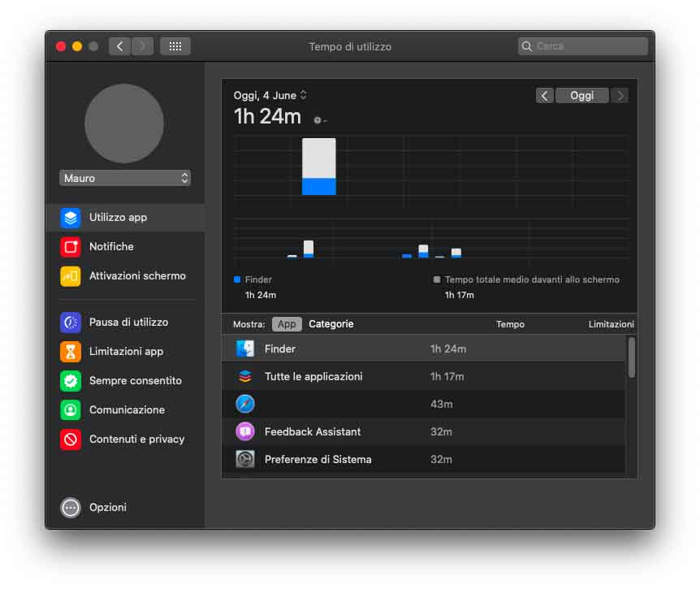This screenshot has width=700, height=589.
Task: Click the Safari compass icon in list
Action: click(245, 404)
